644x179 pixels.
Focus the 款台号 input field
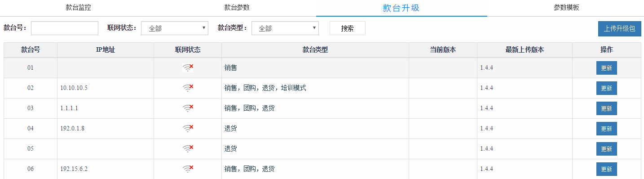pos(65,28)
